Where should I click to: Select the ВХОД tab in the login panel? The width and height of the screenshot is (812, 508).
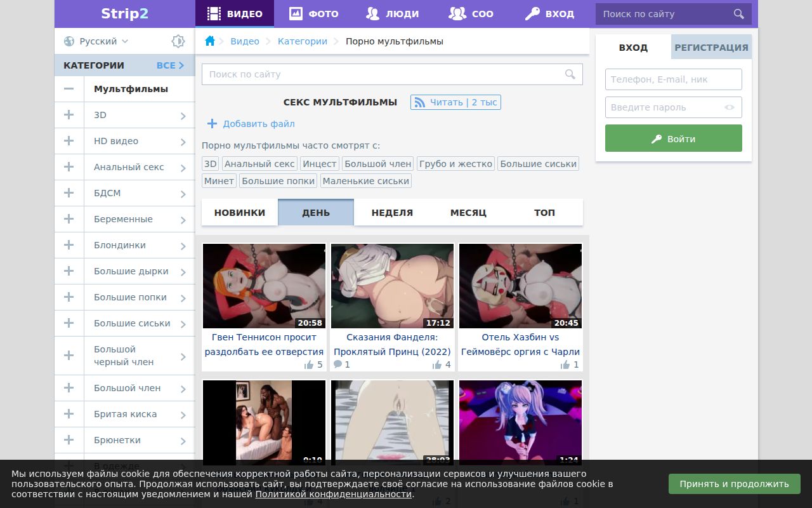point(633,48)
